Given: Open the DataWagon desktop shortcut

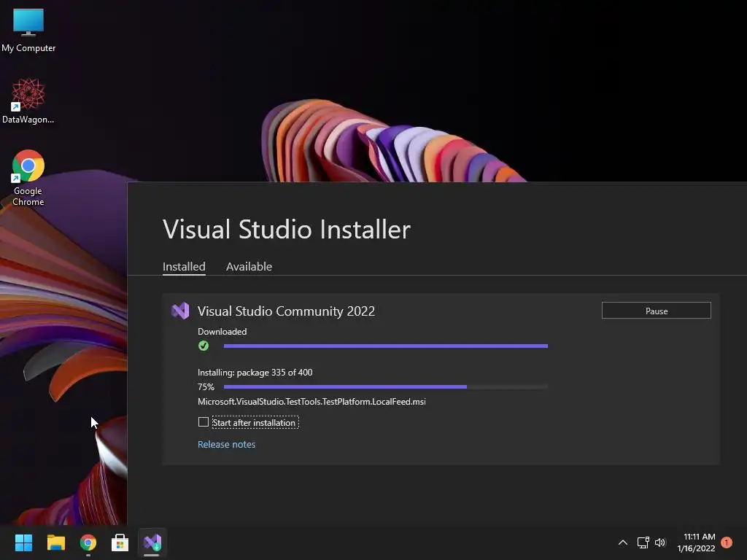Looking at the screenshot, I should (28, 101).
